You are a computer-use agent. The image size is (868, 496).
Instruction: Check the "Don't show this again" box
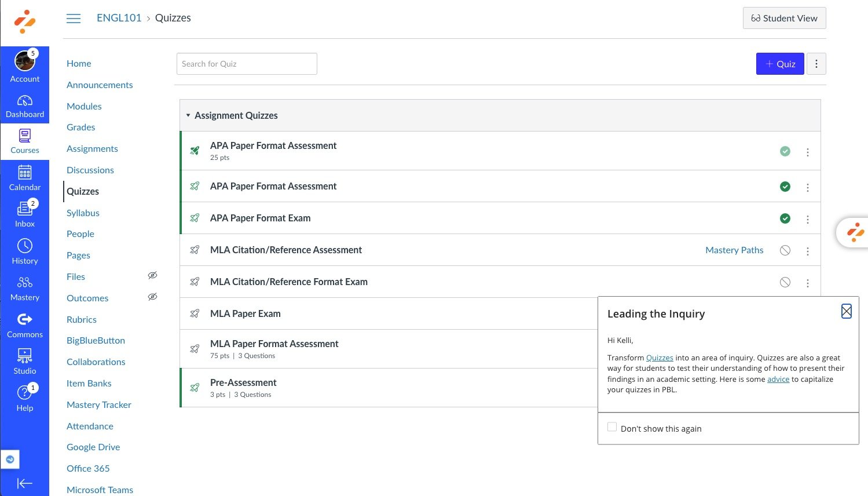pyautogui.click(x=612, y=427)
